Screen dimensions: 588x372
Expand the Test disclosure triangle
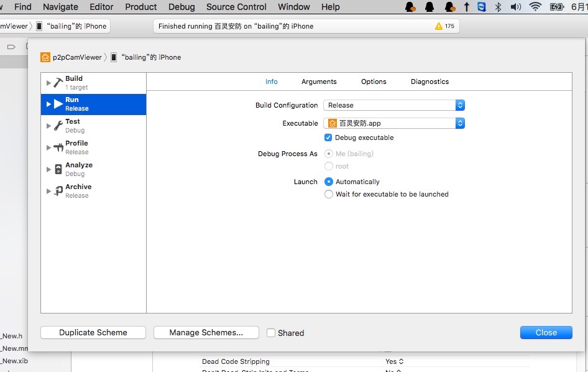click(x=48, y=126)
